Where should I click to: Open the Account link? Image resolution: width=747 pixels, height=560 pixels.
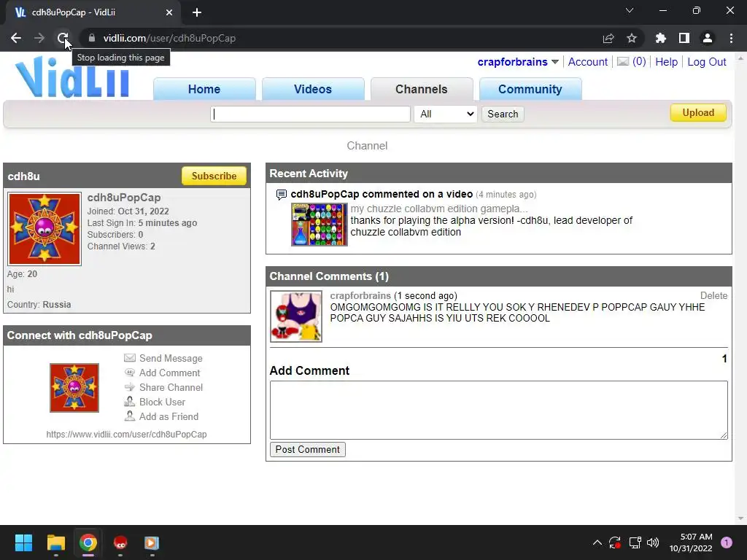point(587,62)
